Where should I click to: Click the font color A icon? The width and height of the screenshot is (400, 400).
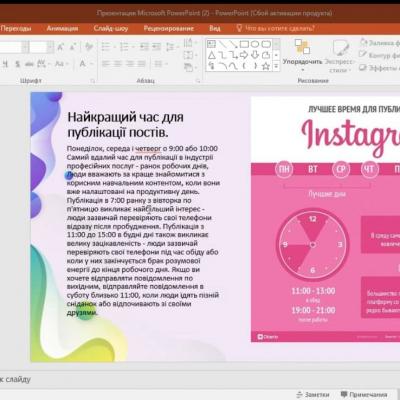point(82,63)
